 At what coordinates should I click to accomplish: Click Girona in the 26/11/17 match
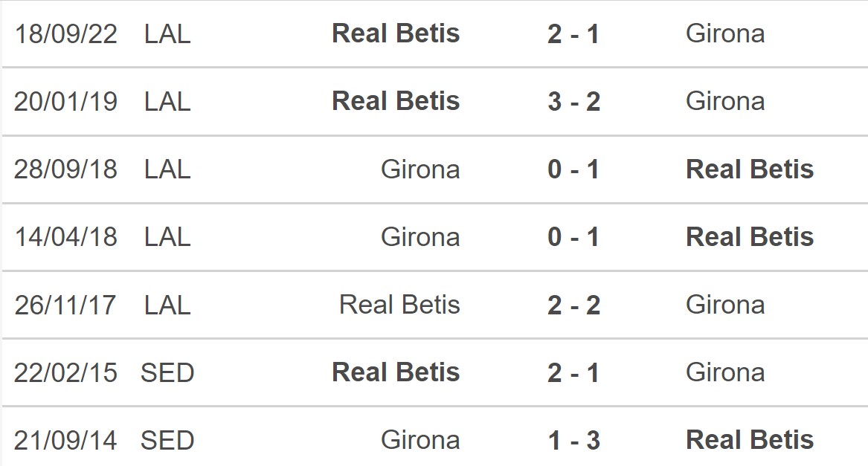pos(725,305)
